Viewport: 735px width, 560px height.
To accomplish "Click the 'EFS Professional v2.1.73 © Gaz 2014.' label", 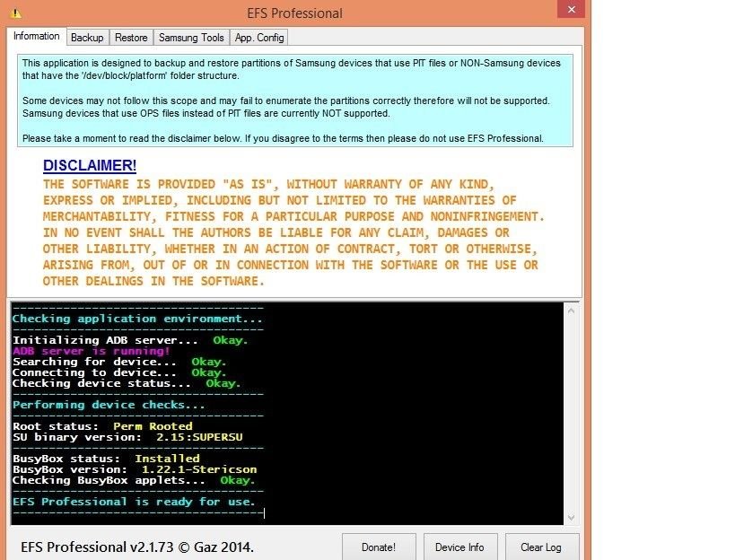I will [137, 547].
